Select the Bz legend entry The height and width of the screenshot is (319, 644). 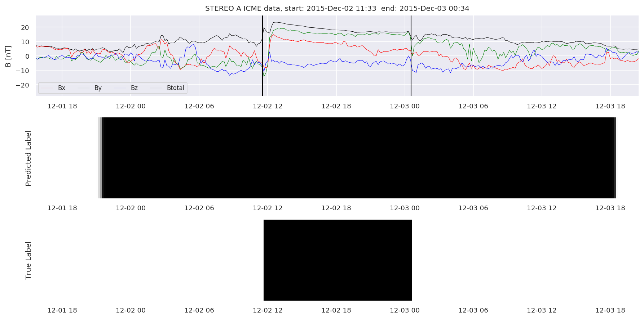tap(134, 88)
